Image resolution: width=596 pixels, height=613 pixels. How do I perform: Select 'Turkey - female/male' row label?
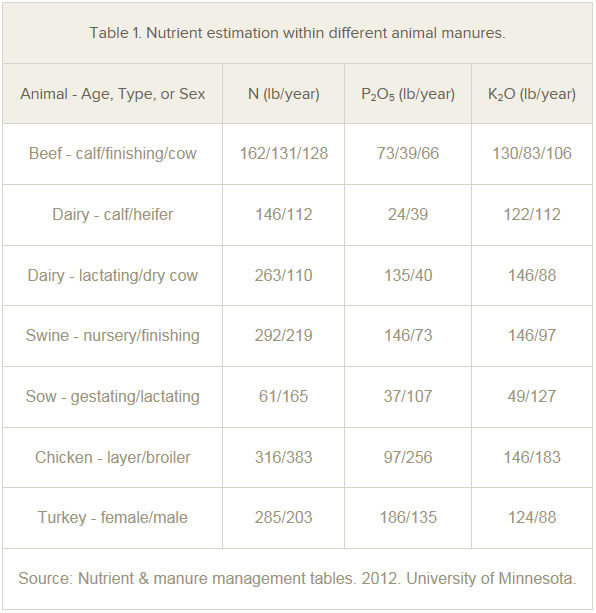pyautogui.click(x=113, y=518)
